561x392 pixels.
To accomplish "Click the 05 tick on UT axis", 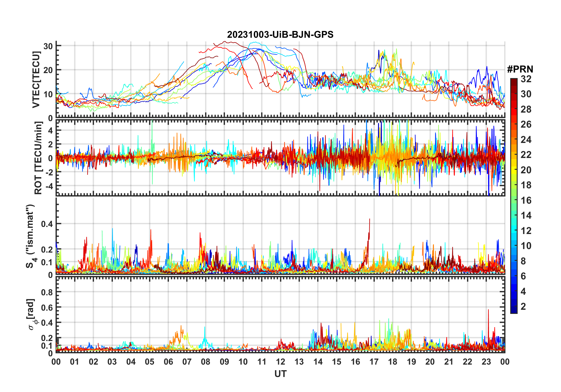I will coord(150,362).
